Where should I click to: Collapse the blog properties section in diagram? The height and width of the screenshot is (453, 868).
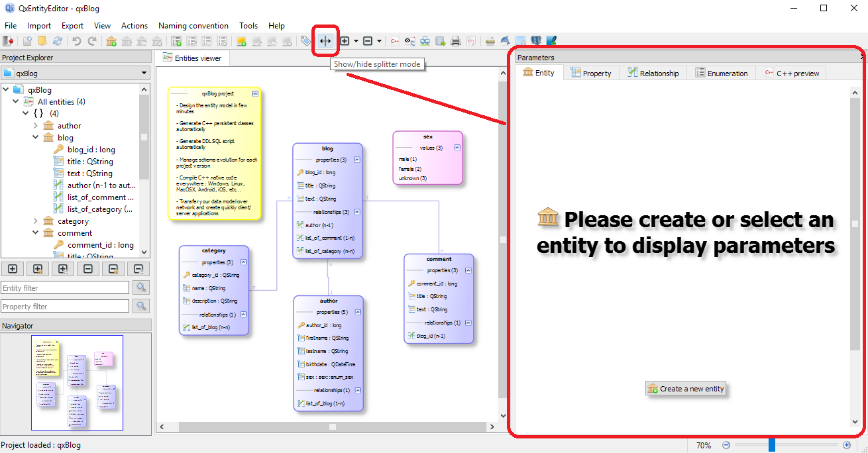(x=356, y=160)
